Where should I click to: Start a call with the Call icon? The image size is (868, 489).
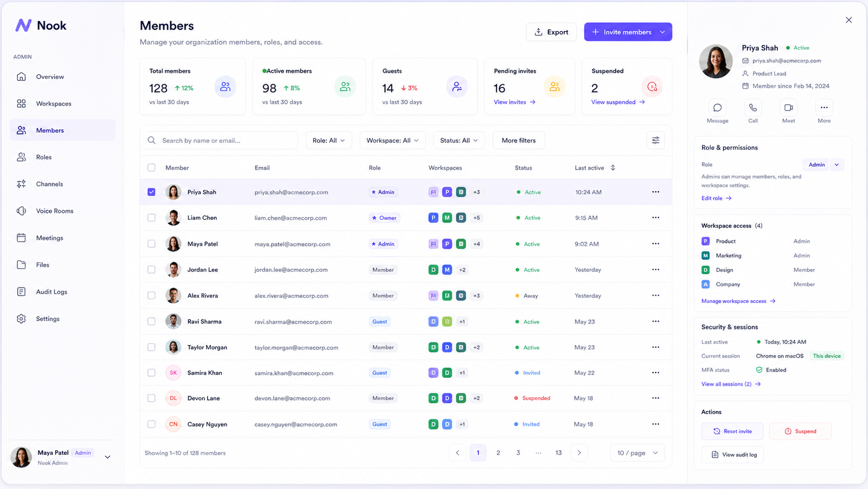point(753,108)
